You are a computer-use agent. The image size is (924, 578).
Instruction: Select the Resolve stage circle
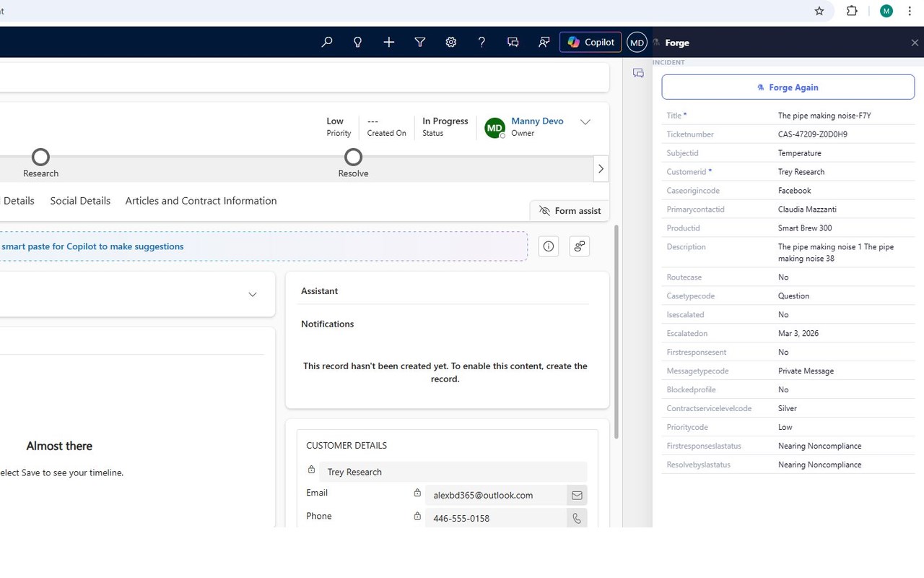click(353, 157)
